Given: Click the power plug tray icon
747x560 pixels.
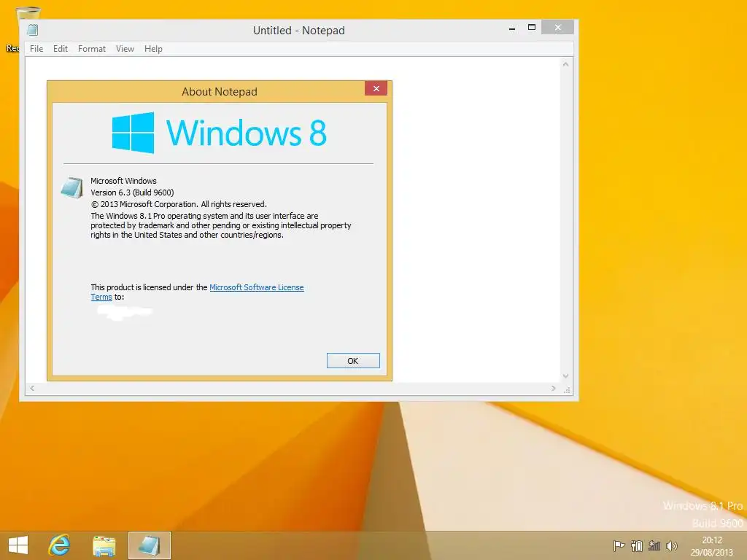Looking at the screenshot, I should coord(636,545).
